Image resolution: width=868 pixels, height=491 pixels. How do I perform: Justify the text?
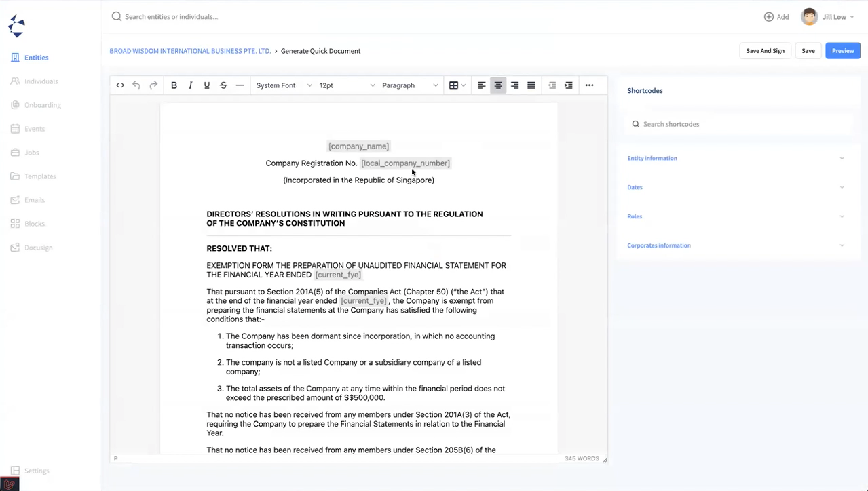[531, 85]
